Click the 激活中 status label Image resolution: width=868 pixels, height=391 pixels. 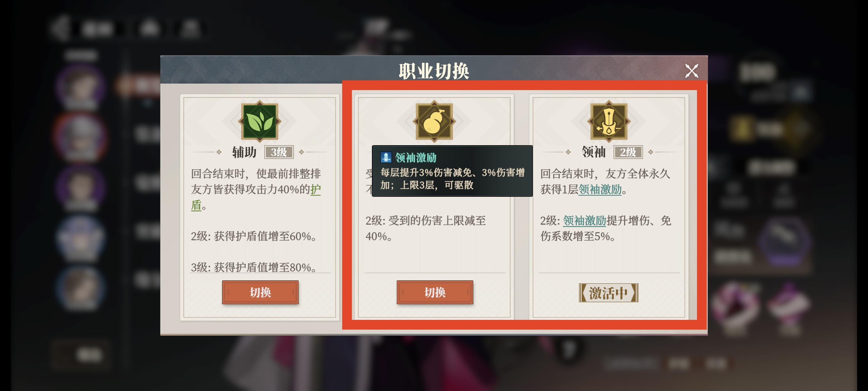coord(608,293)
